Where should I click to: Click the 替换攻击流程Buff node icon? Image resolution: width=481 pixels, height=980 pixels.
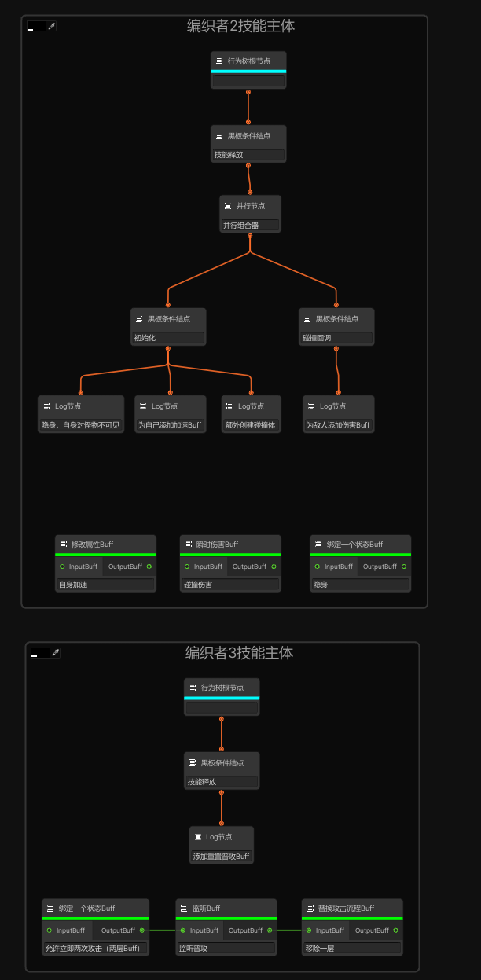[310, 908]
